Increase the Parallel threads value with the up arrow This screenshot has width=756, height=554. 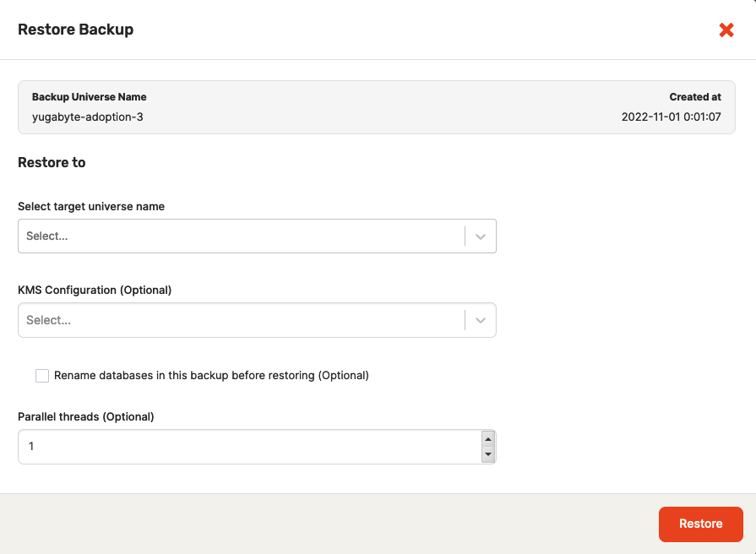click(487, 438)
